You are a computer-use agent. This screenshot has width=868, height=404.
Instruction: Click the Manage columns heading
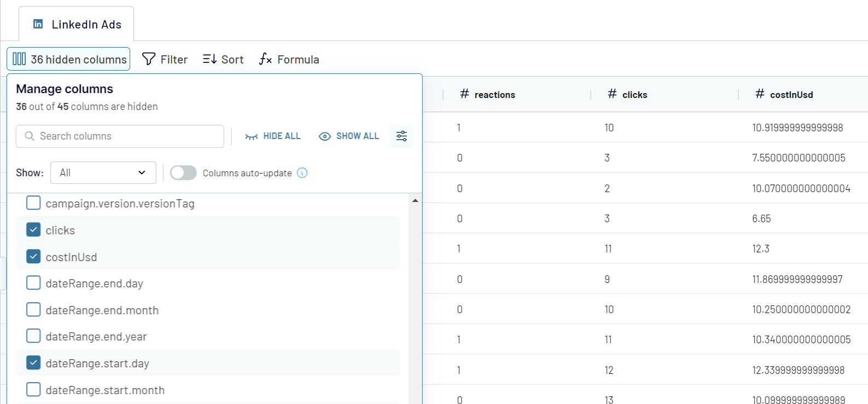point(65,89)
